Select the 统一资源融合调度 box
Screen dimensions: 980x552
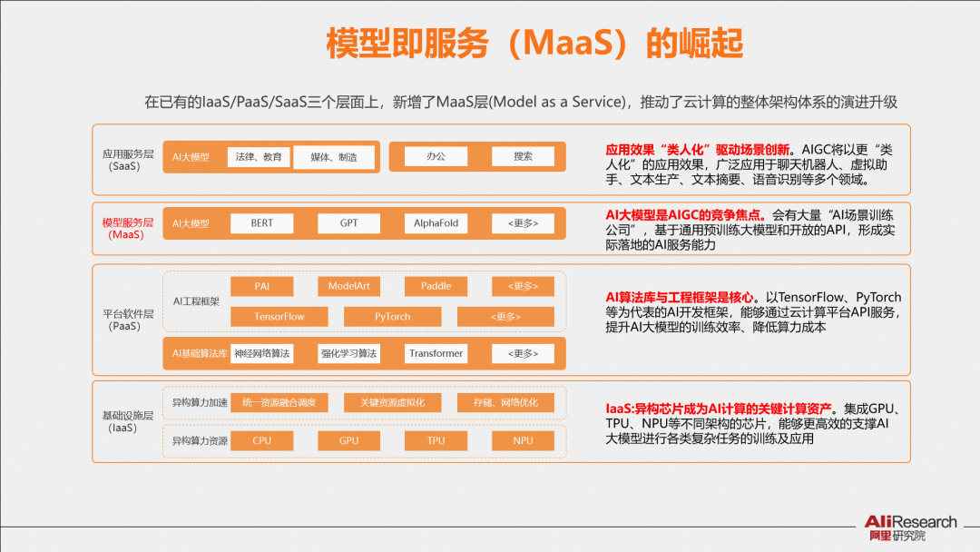[279, 402]
